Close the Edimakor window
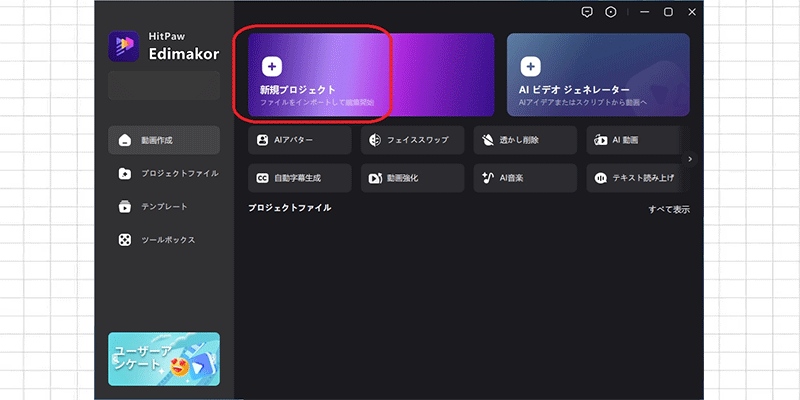This screenshot has height=400, width=800. pos(692,12)
